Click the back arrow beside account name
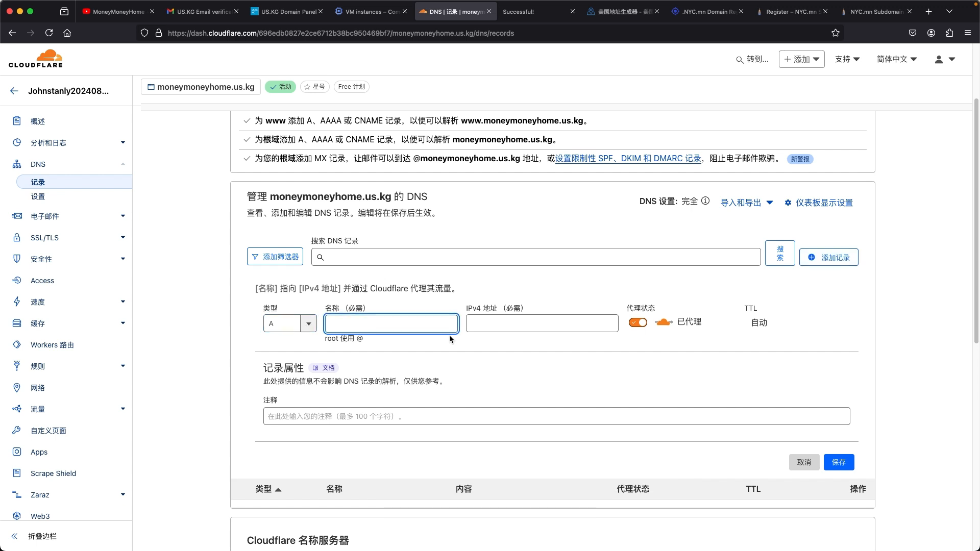Viewport: 980px width, 551px height. pos(14,91)
